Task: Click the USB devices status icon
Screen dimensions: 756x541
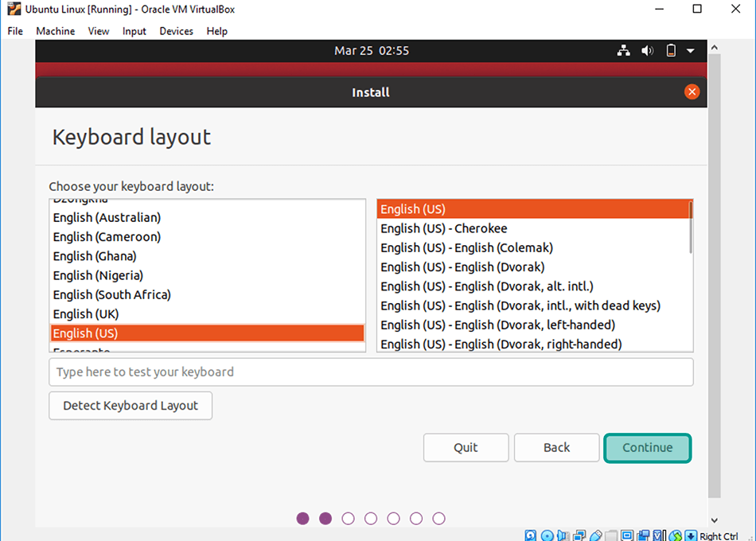Action: tap(595, 535)
